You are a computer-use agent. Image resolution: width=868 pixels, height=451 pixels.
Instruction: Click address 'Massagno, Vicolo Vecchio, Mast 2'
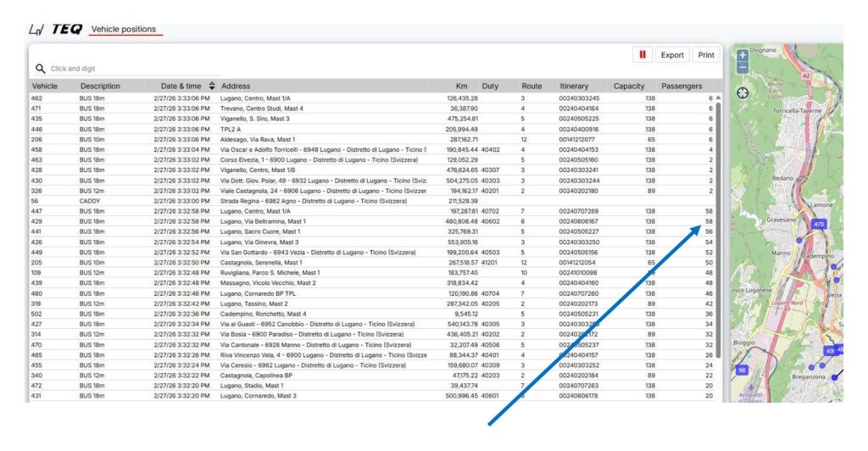[268, 283]
